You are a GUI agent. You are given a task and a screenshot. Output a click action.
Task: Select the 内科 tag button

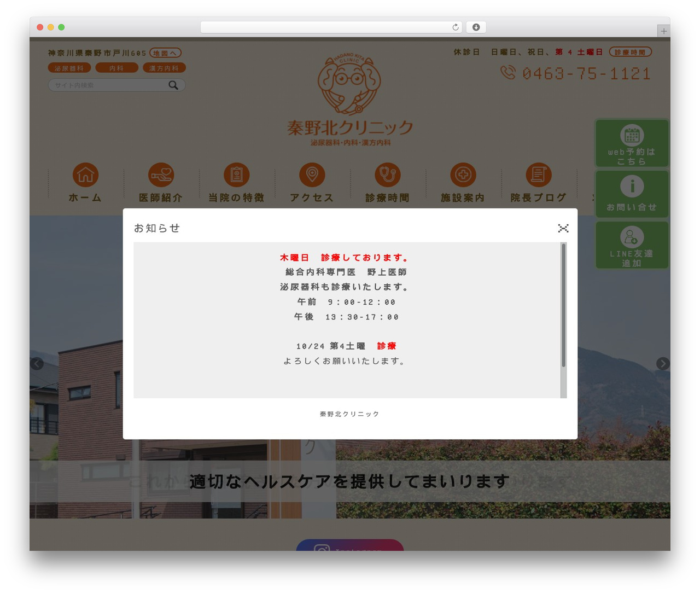click(116, 68)
